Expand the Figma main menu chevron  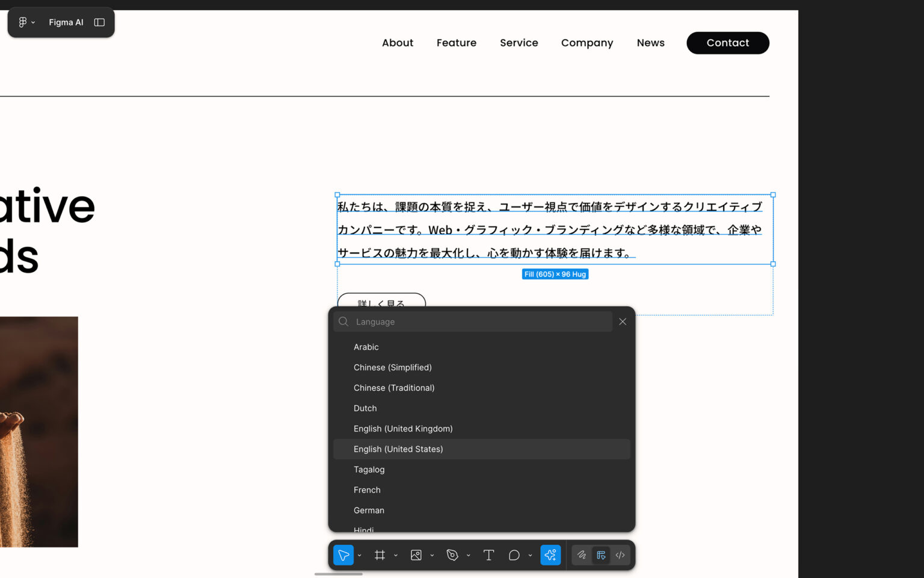click(x=34, y=22)
